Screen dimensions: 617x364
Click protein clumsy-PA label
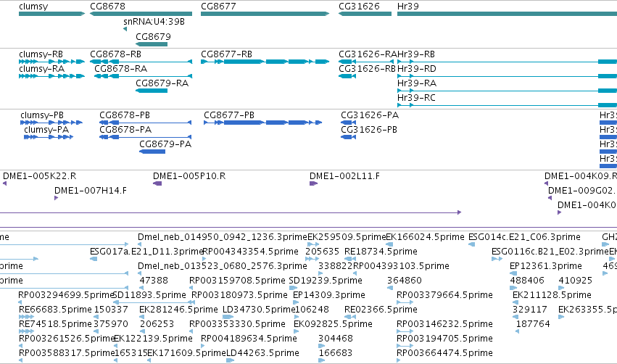tap(46, 130)
